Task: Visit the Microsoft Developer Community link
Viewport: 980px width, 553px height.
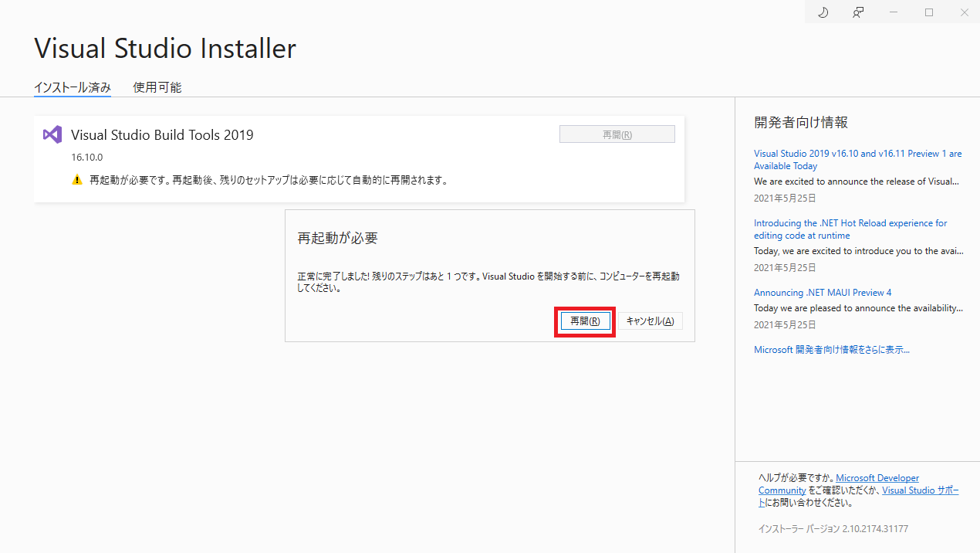Action: pyautogui.click(x=877, y=479)
